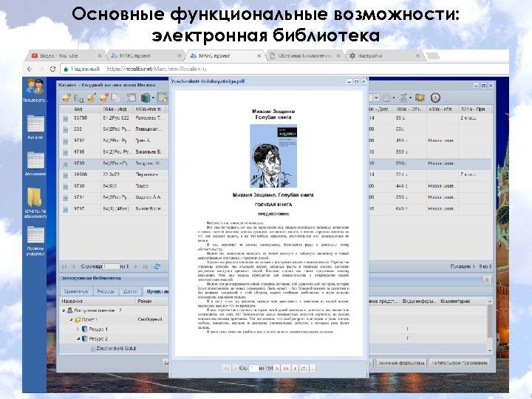
Task: Go back in the browser
Action: 30,69
